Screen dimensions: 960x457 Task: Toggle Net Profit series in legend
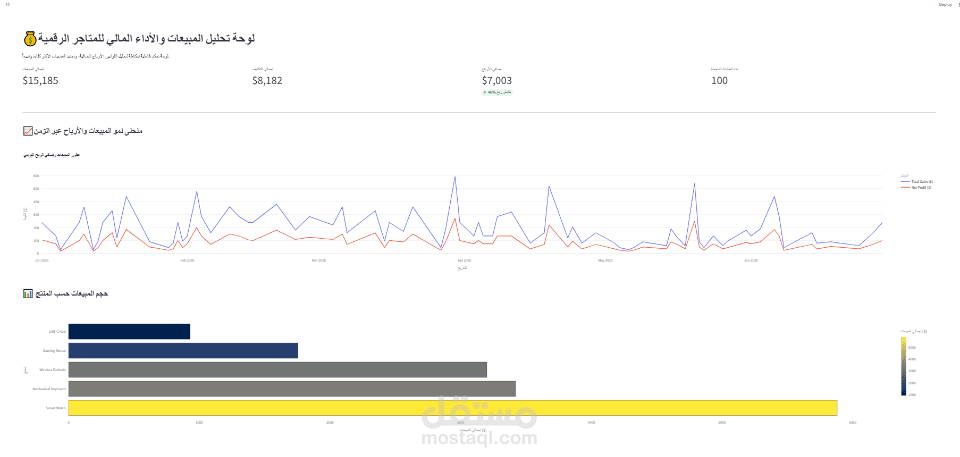[917, 188]
